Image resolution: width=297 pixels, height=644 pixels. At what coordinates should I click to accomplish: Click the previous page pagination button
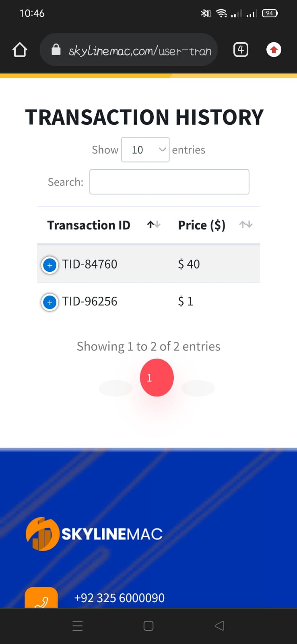(115, 388)
